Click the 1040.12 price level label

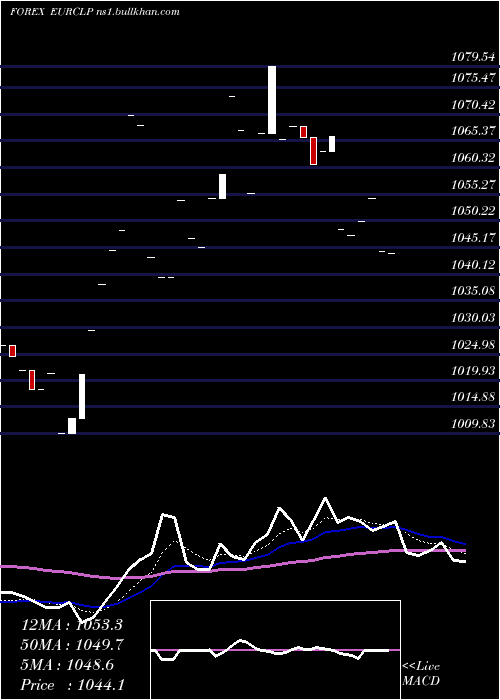473,265
